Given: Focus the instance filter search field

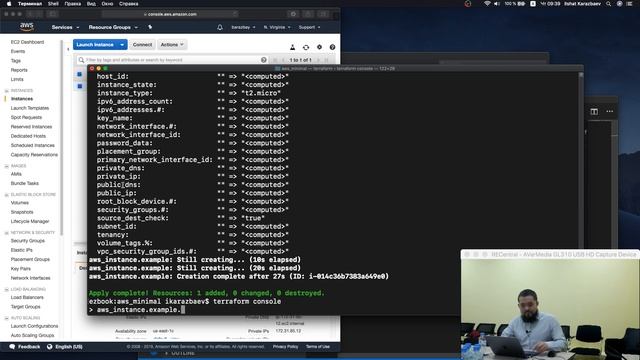Looking at the screenshot, I should click(172, 60).
